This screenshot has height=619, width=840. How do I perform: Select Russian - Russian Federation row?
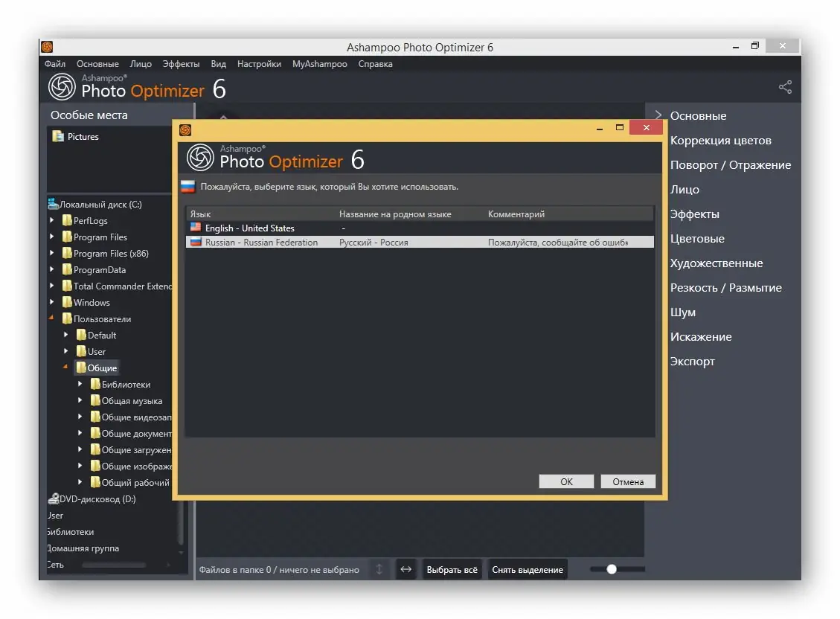[x=420, y=242]
